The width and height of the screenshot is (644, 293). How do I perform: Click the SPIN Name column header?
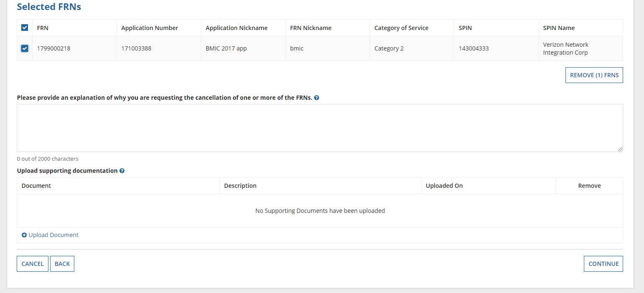point(559,28)
